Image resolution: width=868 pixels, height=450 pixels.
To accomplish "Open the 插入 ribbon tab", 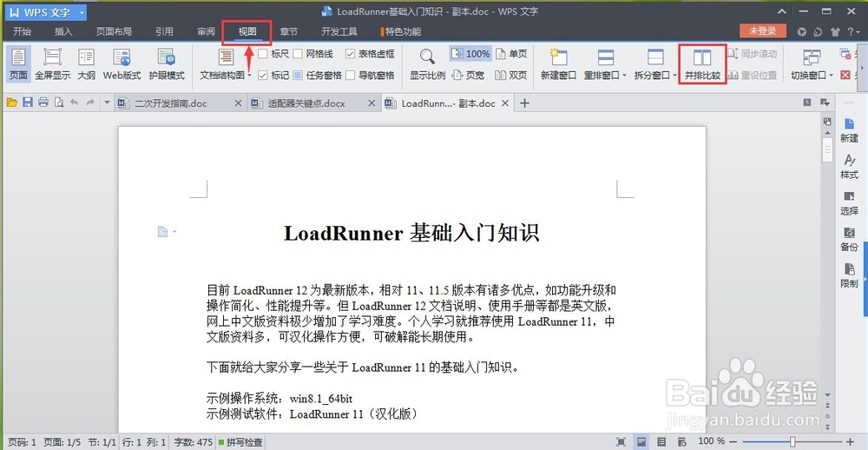I will [63, 31].
